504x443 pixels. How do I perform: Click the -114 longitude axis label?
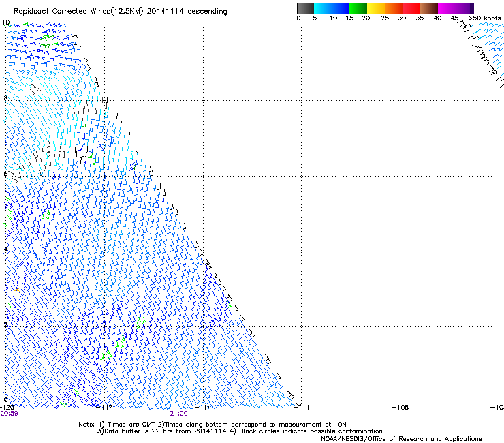point(203,408)
